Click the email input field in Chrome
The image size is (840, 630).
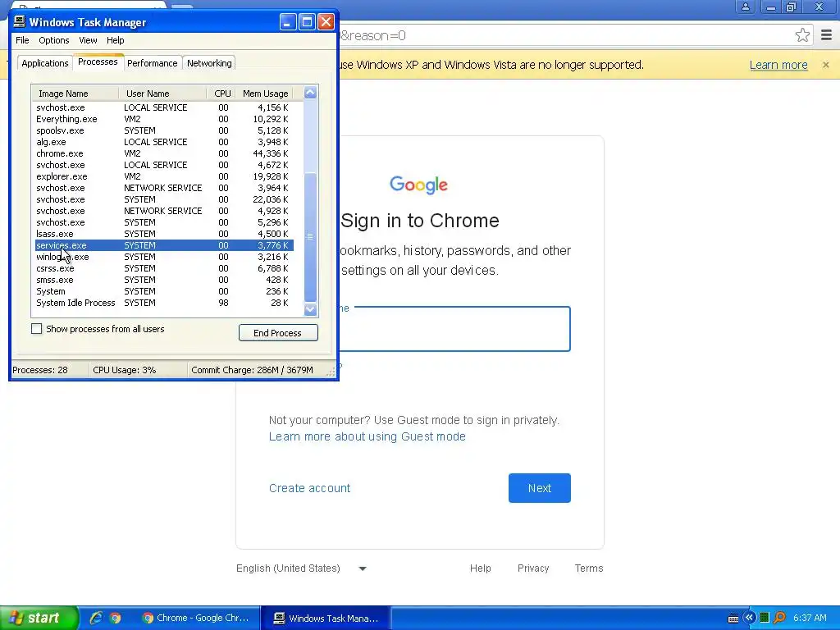[454, 329]
